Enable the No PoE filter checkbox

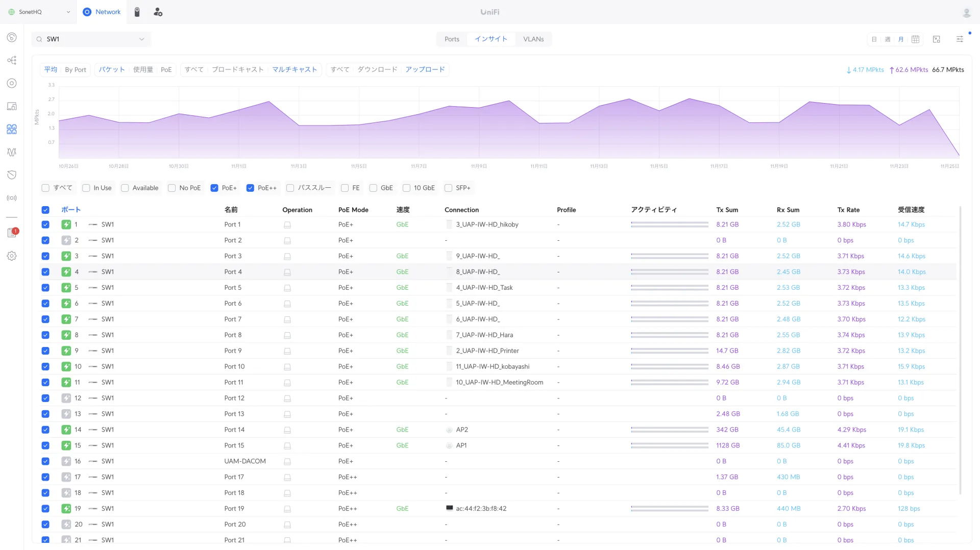click(172, 188)
